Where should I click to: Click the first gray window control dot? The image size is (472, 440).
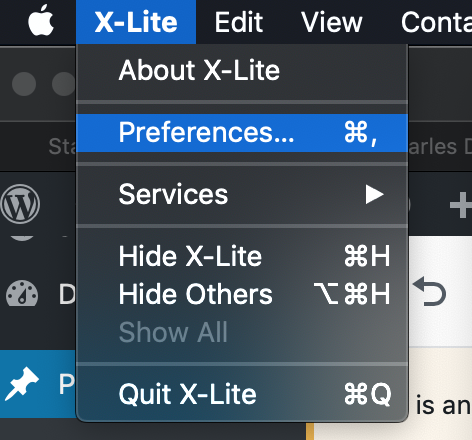coord(24,84)
